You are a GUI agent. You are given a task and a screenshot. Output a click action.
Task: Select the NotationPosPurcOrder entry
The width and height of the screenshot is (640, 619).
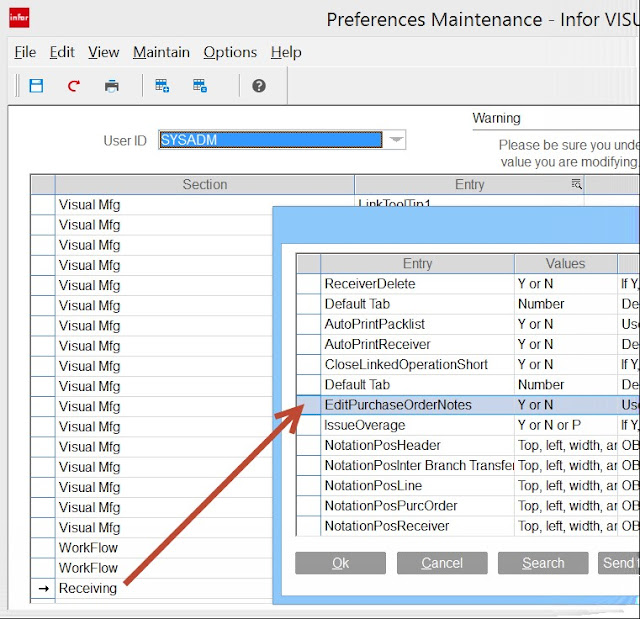pyautogui.click(x=417, y=506)
